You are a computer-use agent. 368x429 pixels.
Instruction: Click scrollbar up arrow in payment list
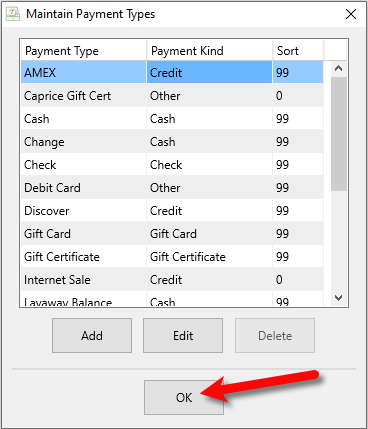pos(339,68)
